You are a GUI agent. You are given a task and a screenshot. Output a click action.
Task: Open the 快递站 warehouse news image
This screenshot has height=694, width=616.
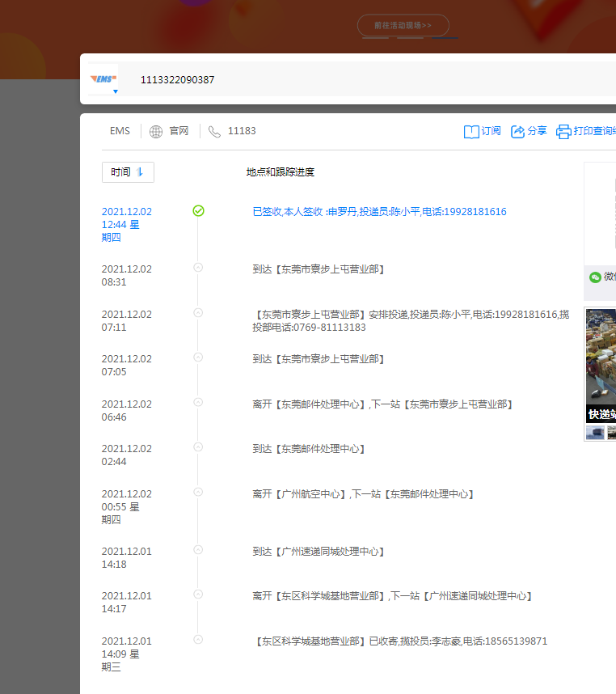600,366
